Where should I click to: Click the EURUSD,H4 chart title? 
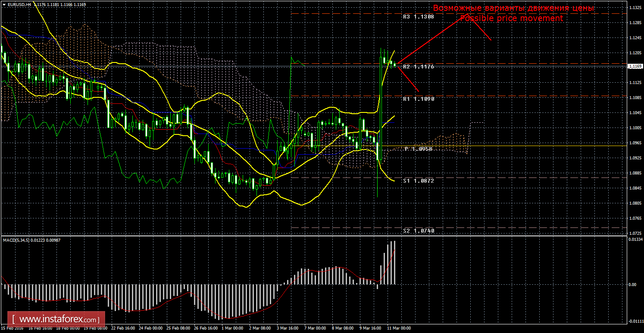(x=19, y=5)
